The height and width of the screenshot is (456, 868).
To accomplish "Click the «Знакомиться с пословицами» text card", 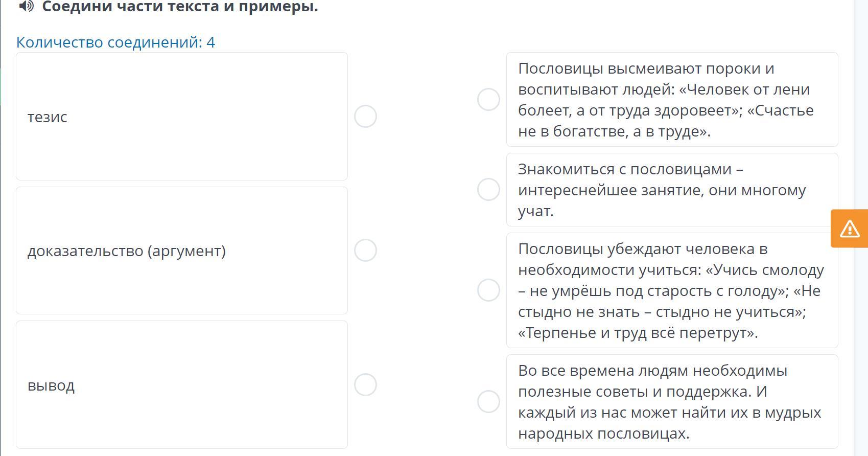I will point(671,190).
